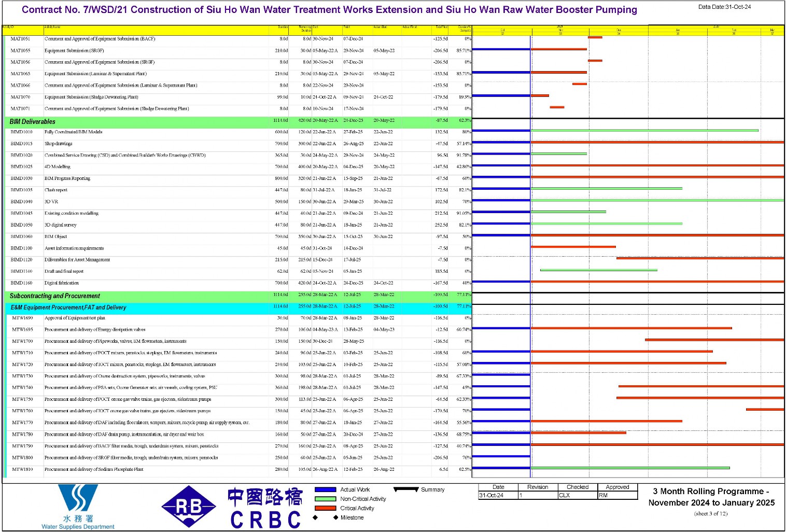Click the 31-Oct-24 revision date cell
Viewport: 786px width, 532px height.
pos(498,495)
